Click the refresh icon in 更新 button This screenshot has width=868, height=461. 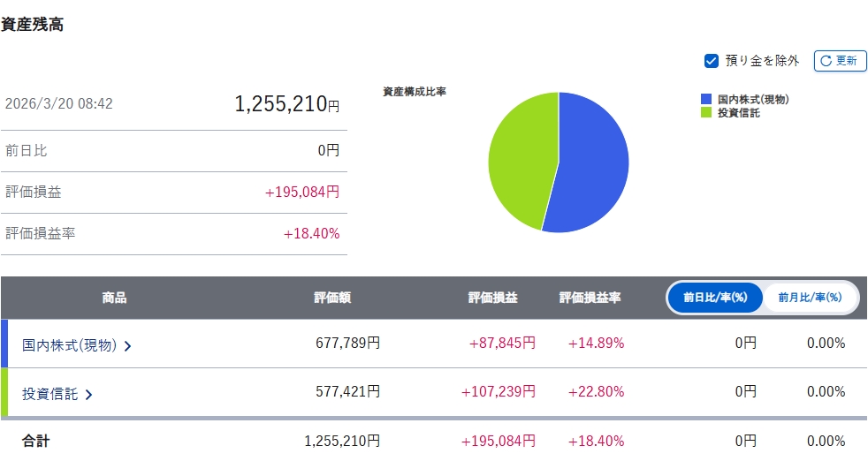click(x=826, y=61)
